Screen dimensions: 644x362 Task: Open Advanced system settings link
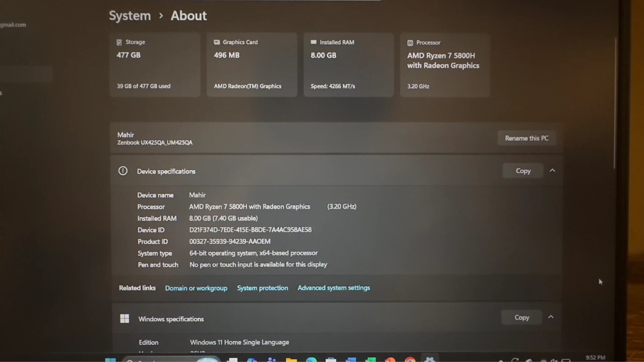click(x=334, y=288)
